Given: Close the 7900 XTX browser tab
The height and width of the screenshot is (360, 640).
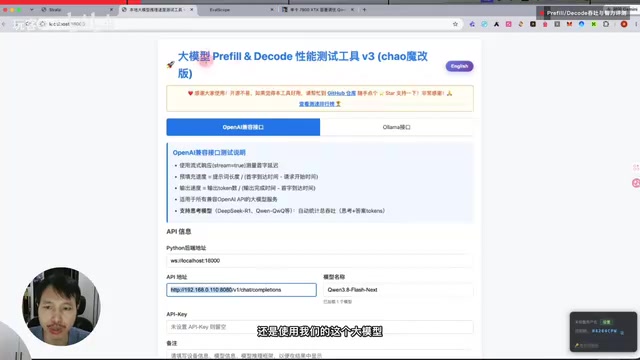Looking at the screenshot, I should point(352,10).
